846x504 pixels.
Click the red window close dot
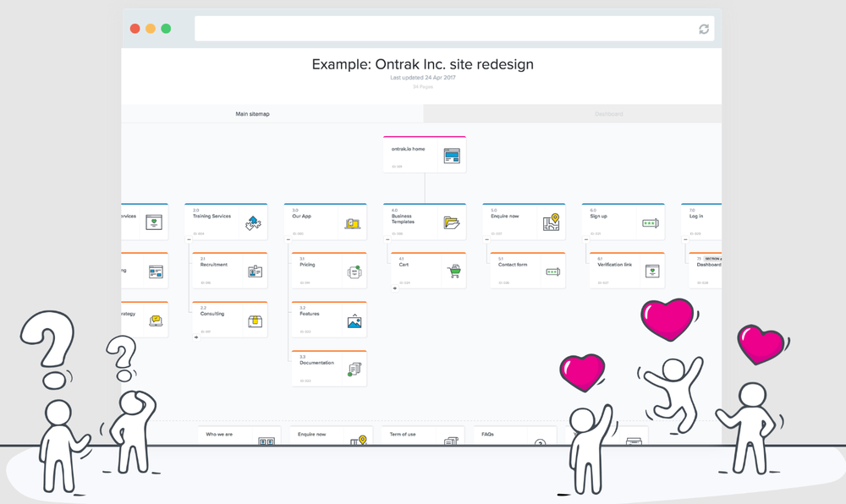point(135,29)
